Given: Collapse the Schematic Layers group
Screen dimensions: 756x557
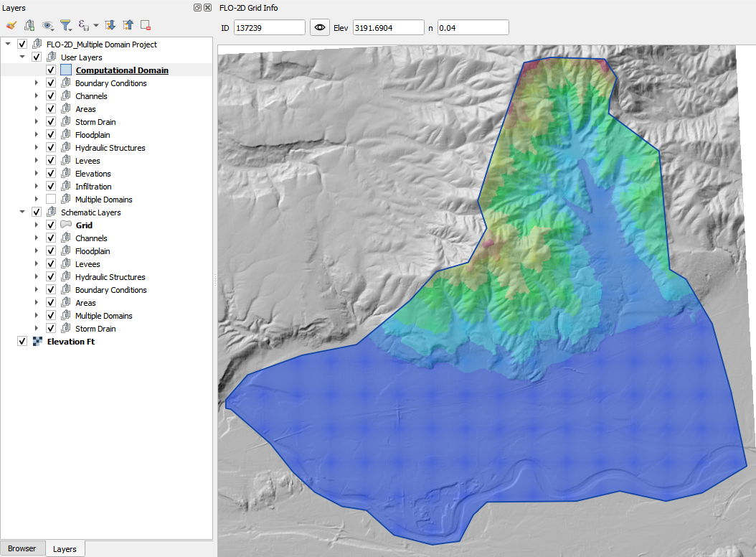Looking at the screenshot, I should pyautogui.click(x=22, y=212).
